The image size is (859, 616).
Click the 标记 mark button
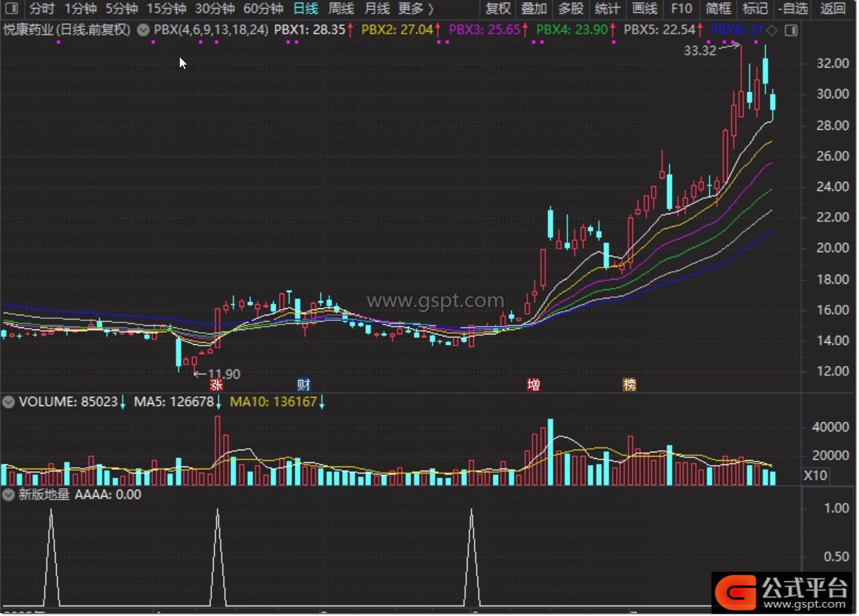click(755, 9)
